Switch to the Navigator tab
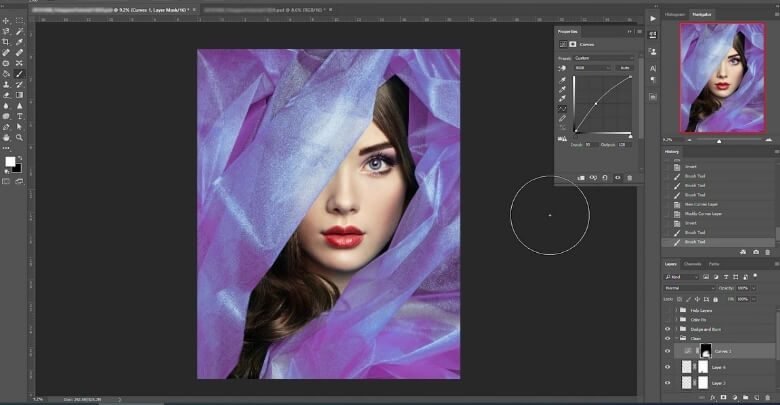The height and width of the screenshot is (405, 780). pos(702,14)
